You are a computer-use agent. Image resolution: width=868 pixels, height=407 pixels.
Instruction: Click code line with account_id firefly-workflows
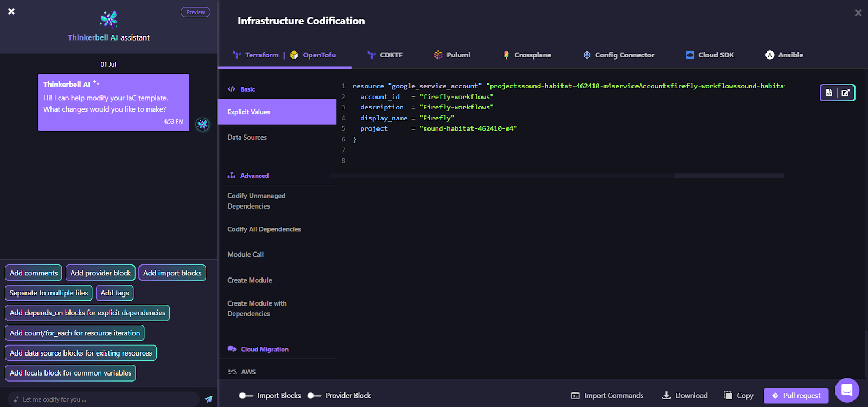(427, 97)
